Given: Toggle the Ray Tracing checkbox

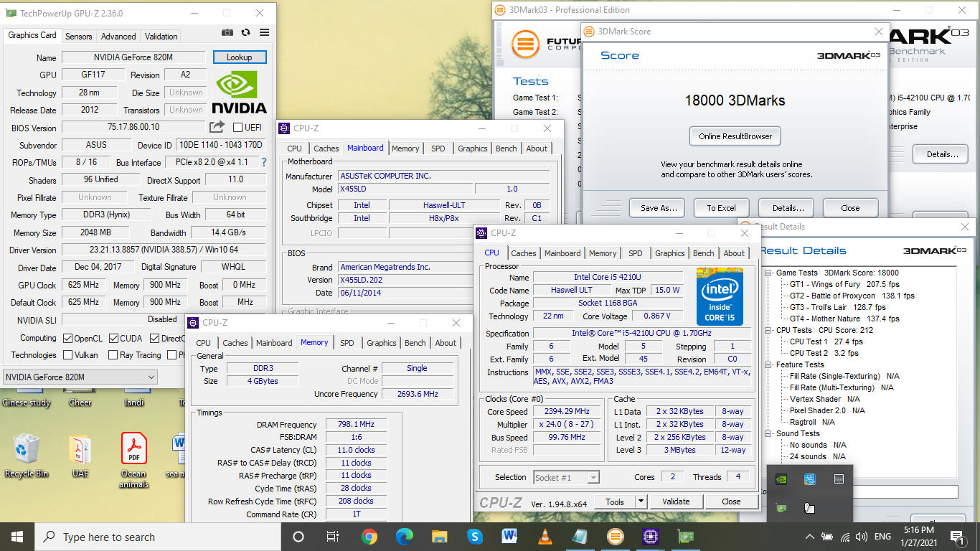Looking at the screenshot, I should [x=113, y=354].
